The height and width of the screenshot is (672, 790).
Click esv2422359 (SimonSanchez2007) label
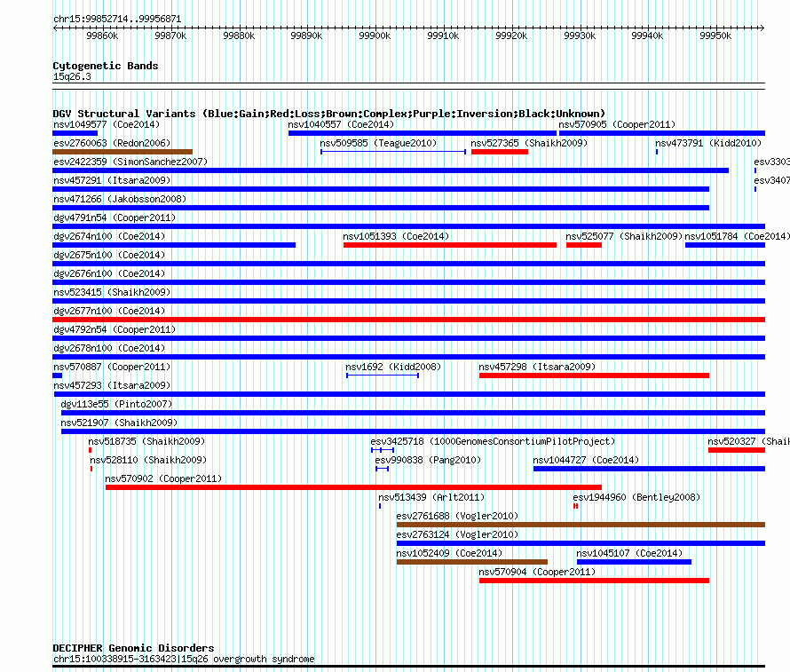point(130,162)
